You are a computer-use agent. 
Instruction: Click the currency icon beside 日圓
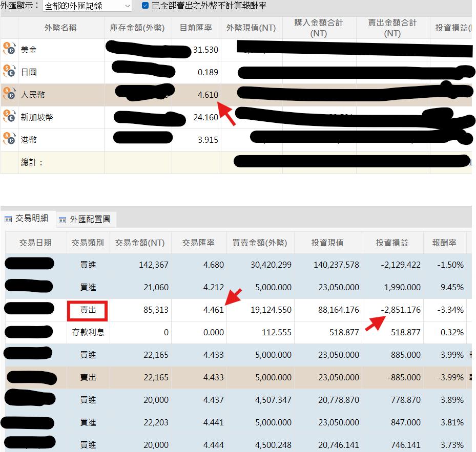[x=9, y=71]
